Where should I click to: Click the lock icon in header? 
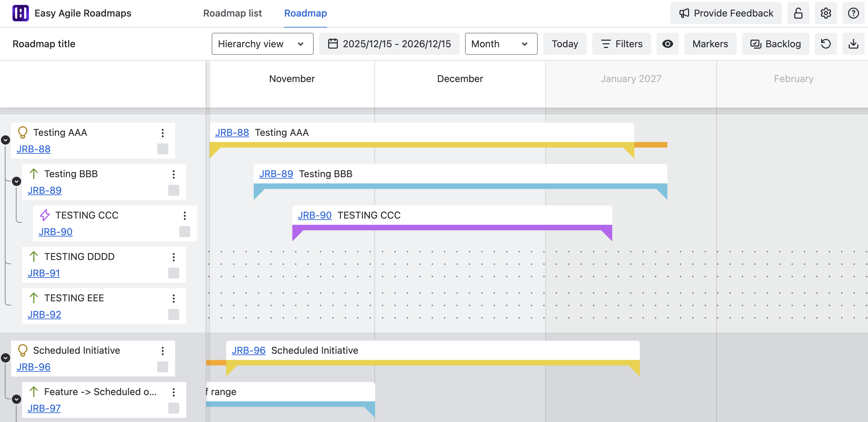pos(798,13)
